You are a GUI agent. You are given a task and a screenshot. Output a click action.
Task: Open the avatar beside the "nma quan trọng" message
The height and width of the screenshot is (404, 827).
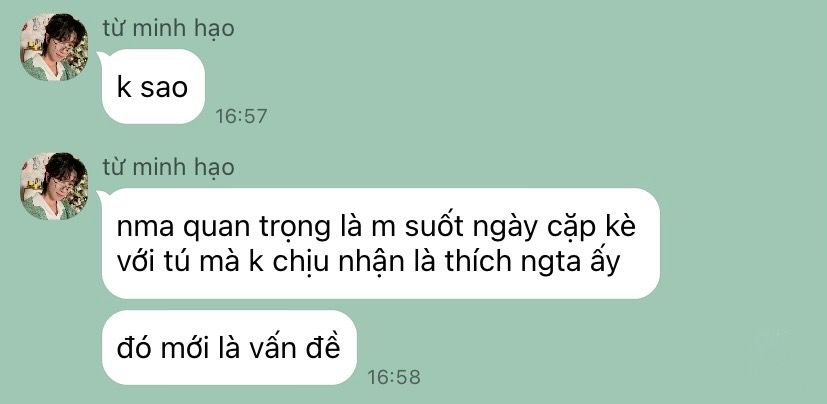pyautogui.click(x=54, y=187)
